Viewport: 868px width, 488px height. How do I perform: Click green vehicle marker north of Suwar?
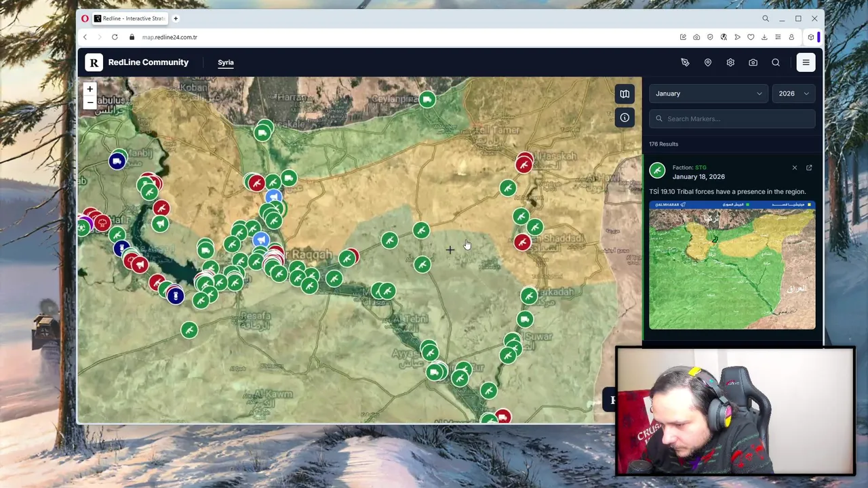525,319
